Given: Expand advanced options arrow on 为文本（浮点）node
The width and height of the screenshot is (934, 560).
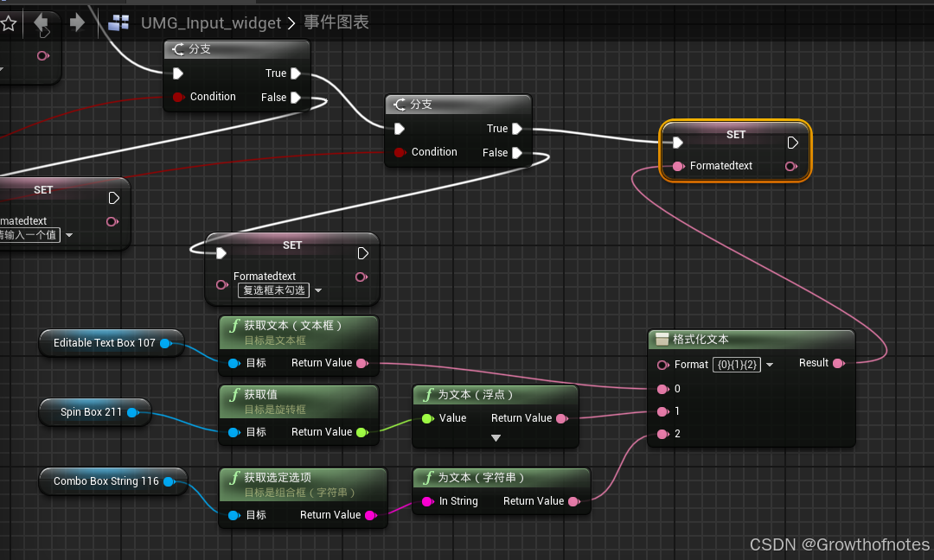Looking at the screenshot, I should [496, 438].
